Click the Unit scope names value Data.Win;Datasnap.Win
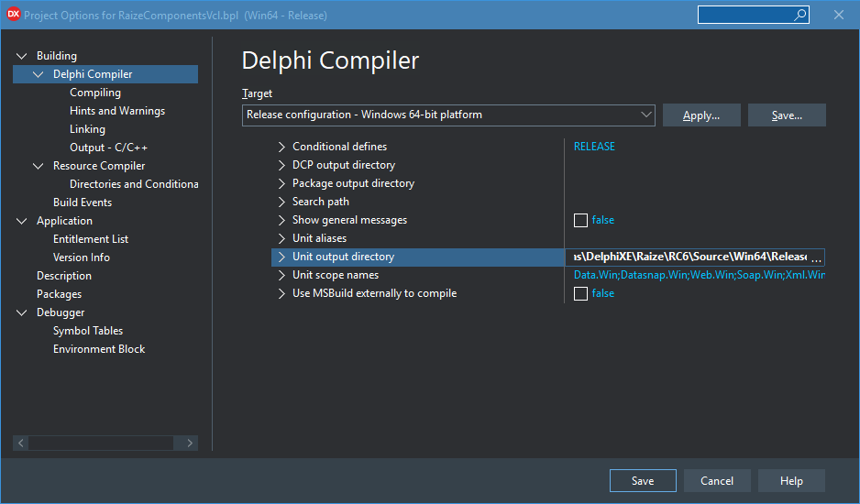 tap(699, 275)
